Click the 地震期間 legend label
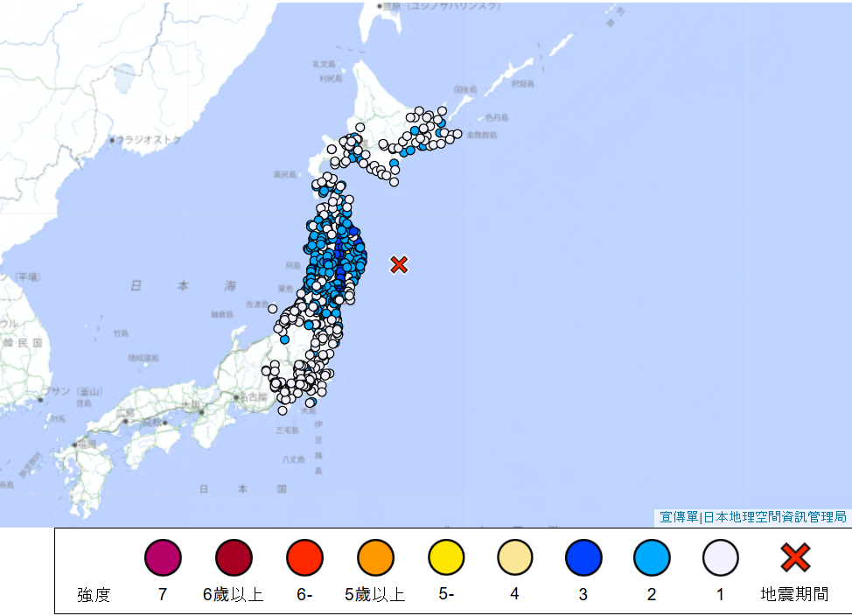Image resolution: width=852 pixels, height=616 pixels. [x=794, y=595]
